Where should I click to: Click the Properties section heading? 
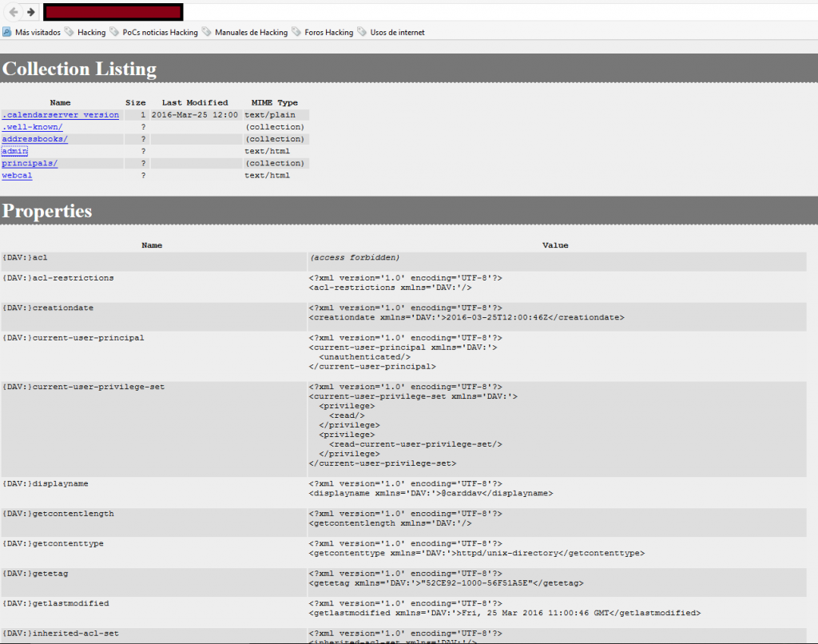pos(47,211)
